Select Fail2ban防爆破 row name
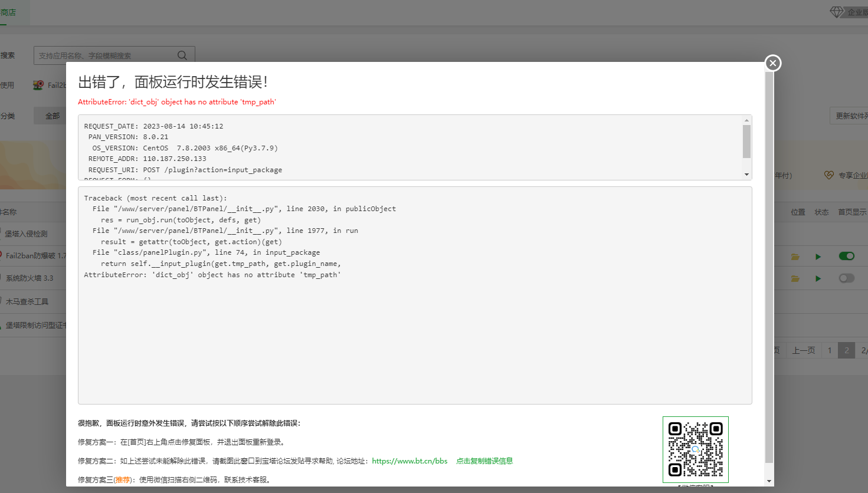 pyautogui.click(x=36, y=256)
